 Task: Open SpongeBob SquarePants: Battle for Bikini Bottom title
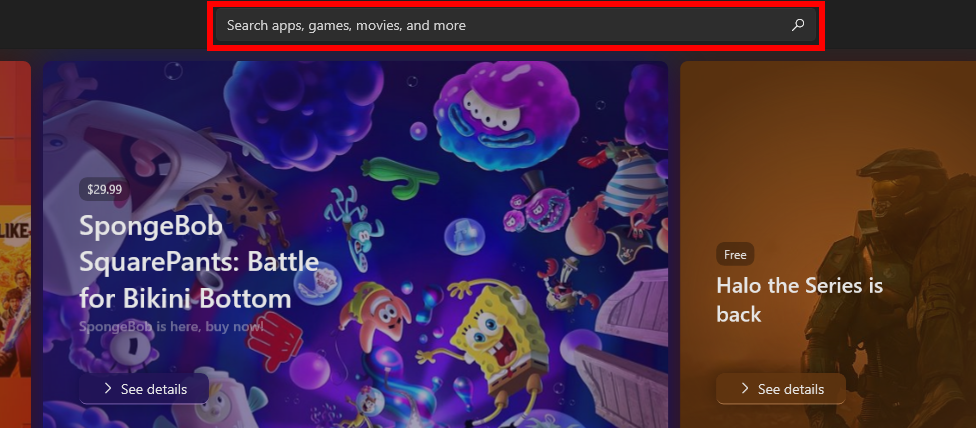coord(199,262)
